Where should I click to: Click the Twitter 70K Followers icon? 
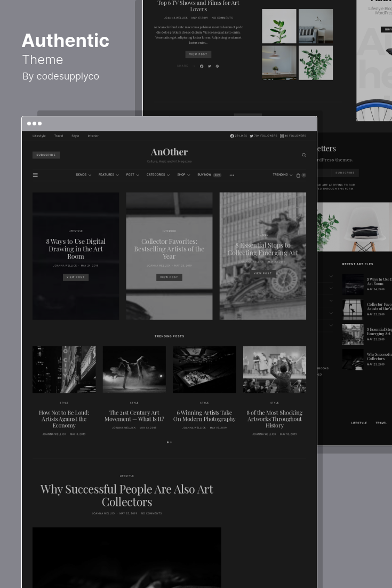(251, 136)
